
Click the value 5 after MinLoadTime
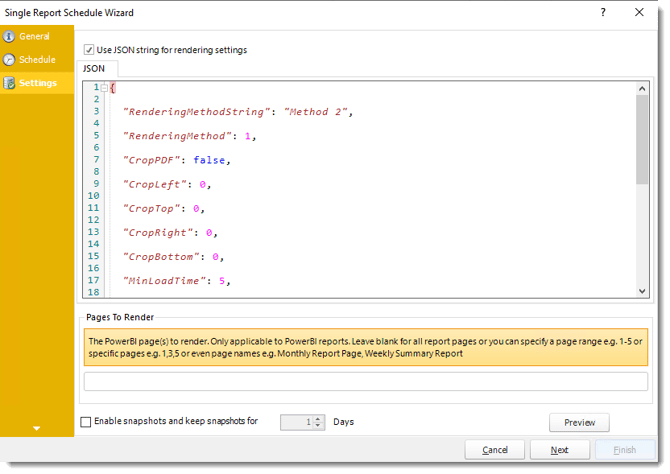click(x=222, y=281)
